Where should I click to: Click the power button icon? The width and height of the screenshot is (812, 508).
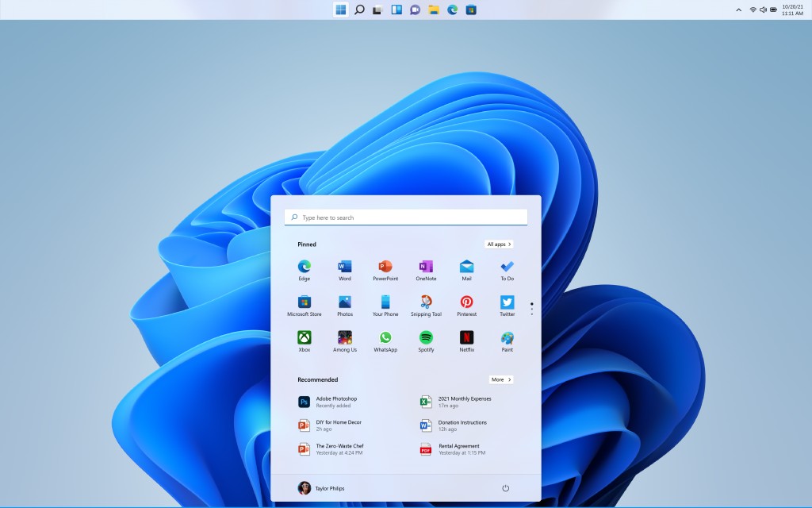pyautogui.click(x=505, y=488)
